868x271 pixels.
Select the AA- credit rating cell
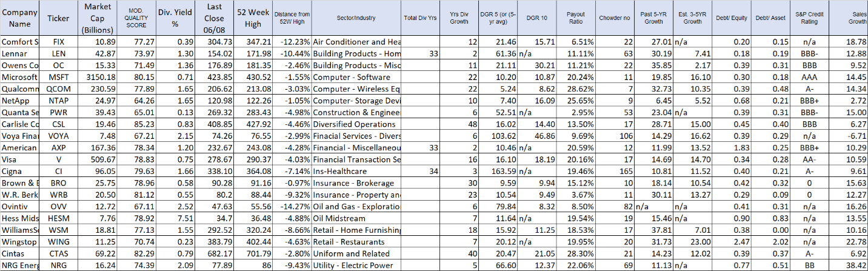coord(809,159)
